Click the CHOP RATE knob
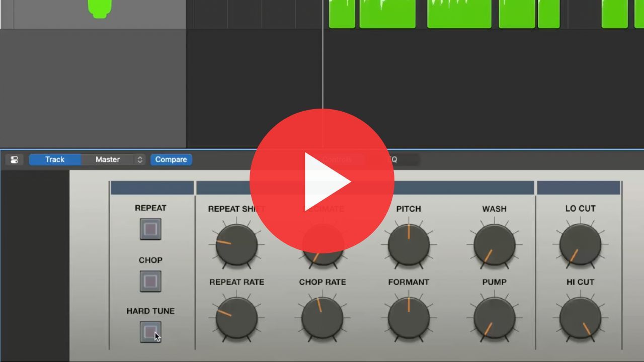The image size is (644, 362). pos(323,318)
